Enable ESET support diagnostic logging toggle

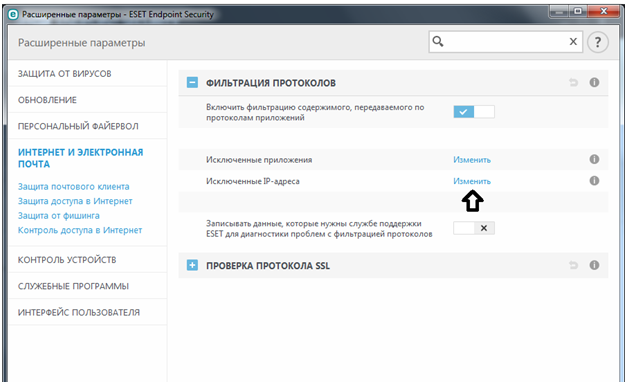474,228
